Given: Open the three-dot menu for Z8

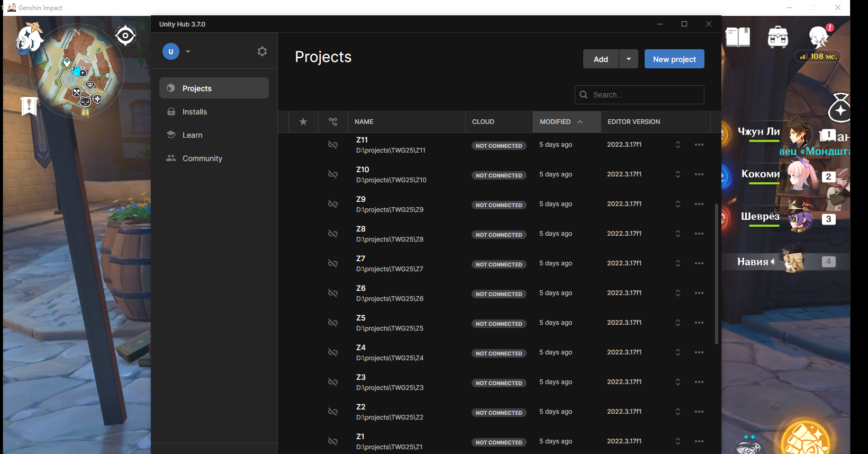Looking at the screenshot, I should pos(699,234).
